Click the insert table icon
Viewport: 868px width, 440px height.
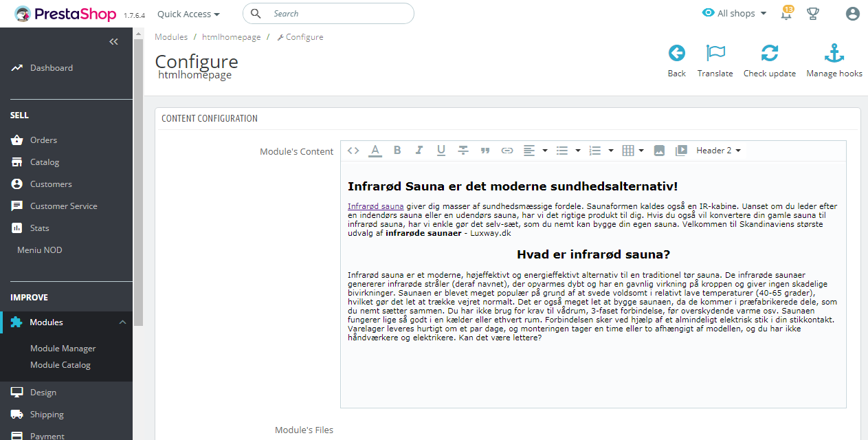[x=628, y=151]
